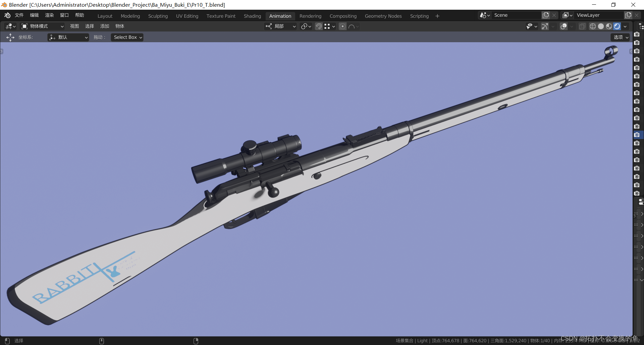Open the editor type selector icon
This screenshot has height=345, width=644.
click(x=11, y=26)
